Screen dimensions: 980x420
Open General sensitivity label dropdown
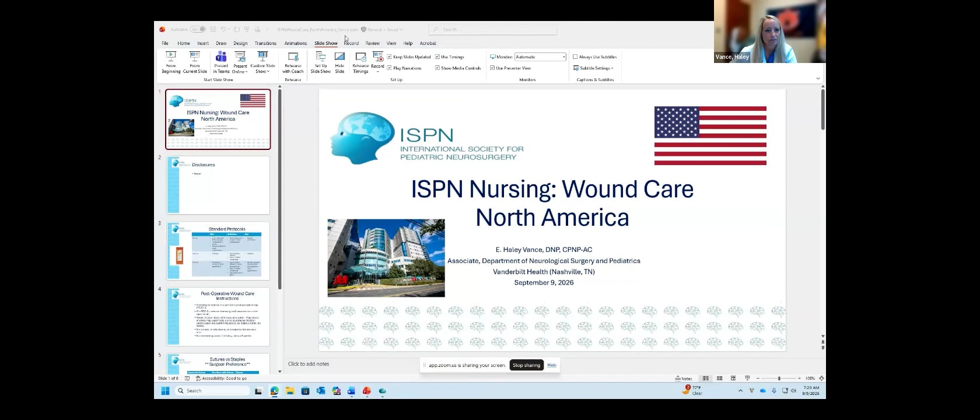(382, 29)
